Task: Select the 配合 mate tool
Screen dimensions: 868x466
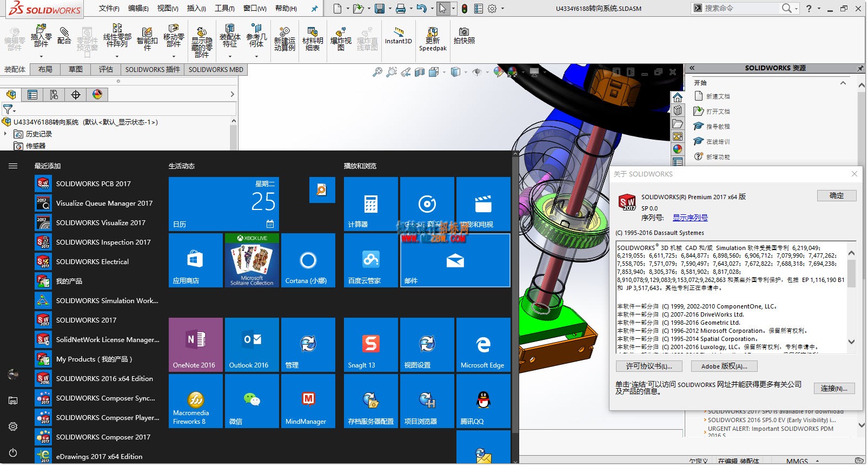Action: pyautogui.click(x=64, y=36)
